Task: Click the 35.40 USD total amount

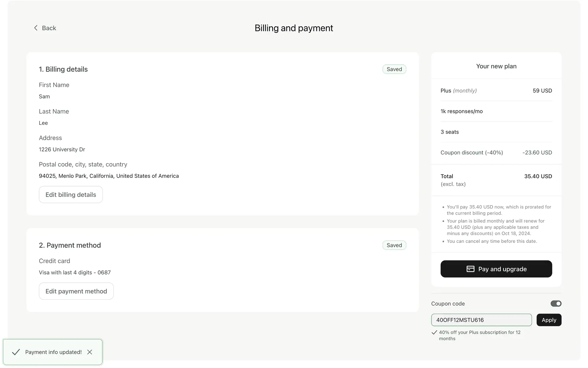Action: (x=538, y=176)
